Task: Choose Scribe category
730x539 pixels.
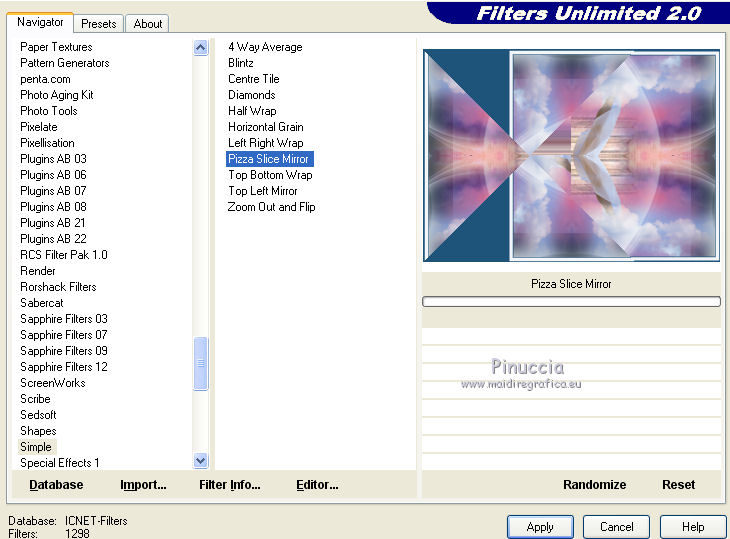Action: 35,399
